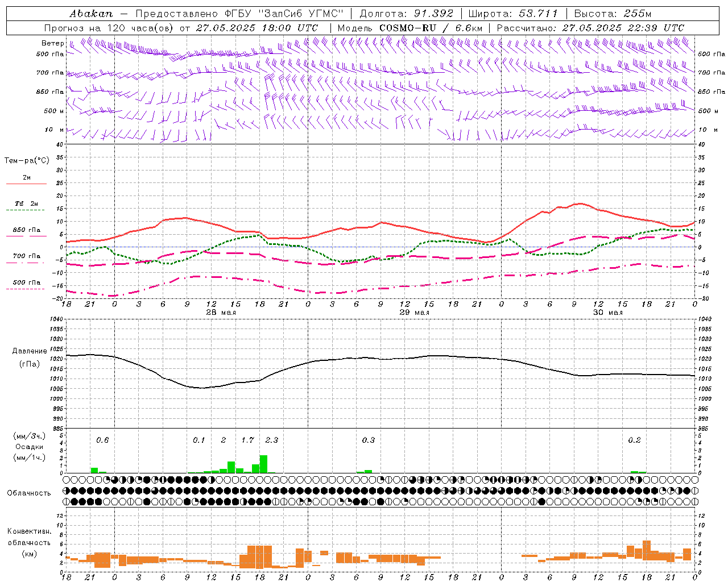Screen dimensions: 728x582
Task: Click the "850 гПа" temperature legend entry
Action: [27, 230]
